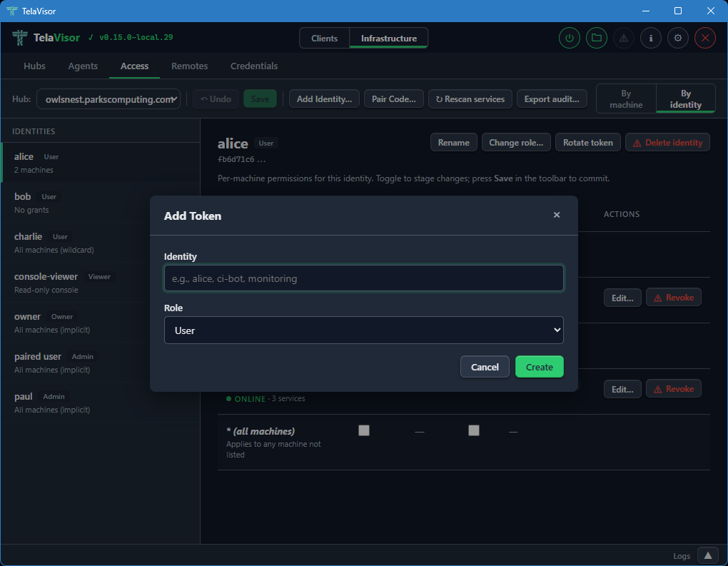Click Revoke button in ONLINE machine row
This screenshot has height=566, width=728.
674,389
